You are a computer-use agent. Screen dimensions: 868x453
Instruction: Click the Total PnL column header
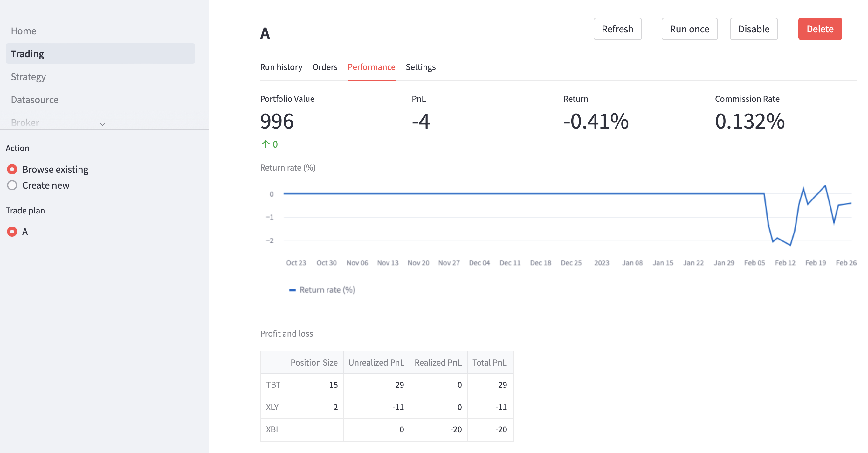pyautogui.click(x=489, y=362)
